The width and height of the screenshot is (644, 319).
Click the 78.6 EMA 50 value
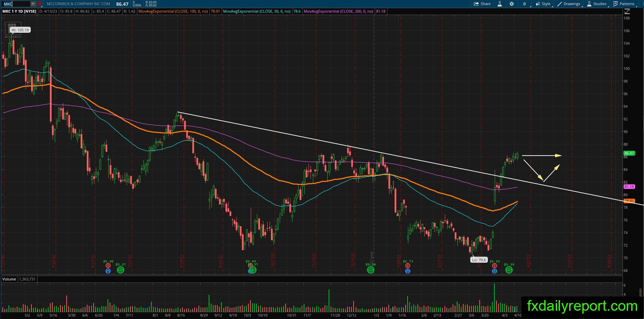(297, 11)
